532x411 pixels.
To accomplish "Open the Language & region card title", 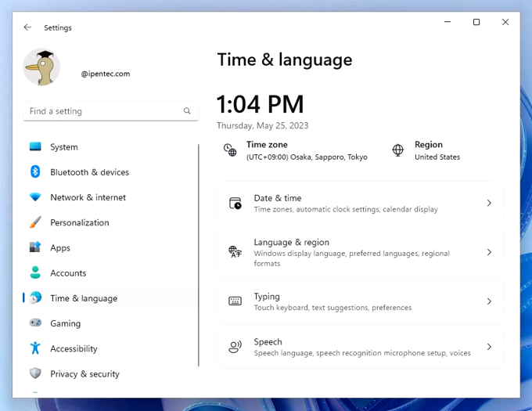I will point(292,242).
